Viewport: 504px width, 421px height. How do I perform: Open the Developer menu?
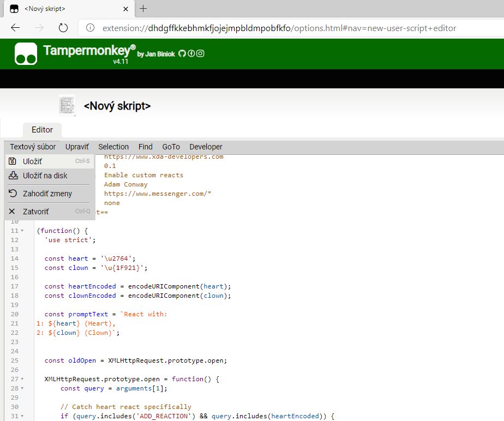pos(206,147)
